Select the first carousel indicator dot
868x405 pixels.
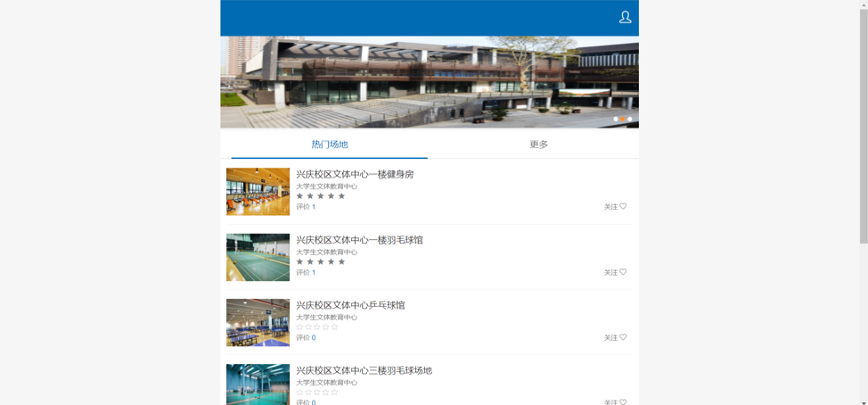pos(615,119)
